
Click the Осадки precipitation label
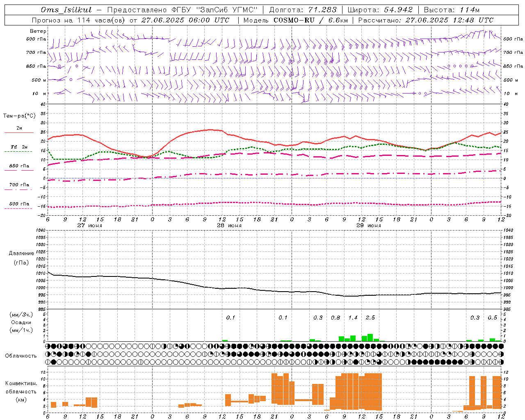(21, 322)
